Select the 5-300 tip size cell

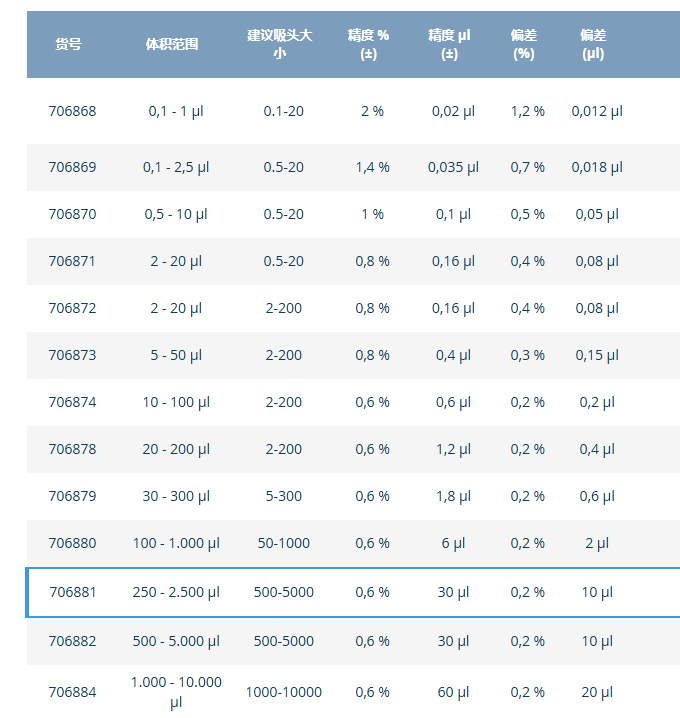point(284,496)
